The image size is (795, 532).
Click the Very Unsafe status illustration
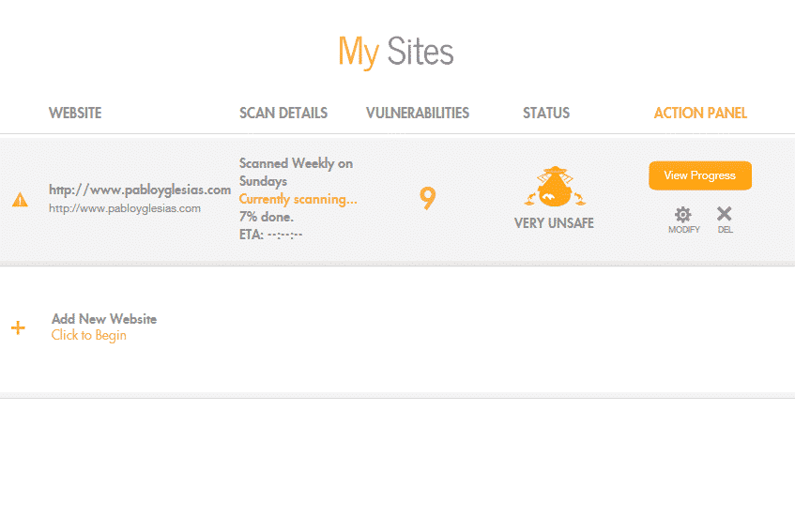(x=555, y=187)
